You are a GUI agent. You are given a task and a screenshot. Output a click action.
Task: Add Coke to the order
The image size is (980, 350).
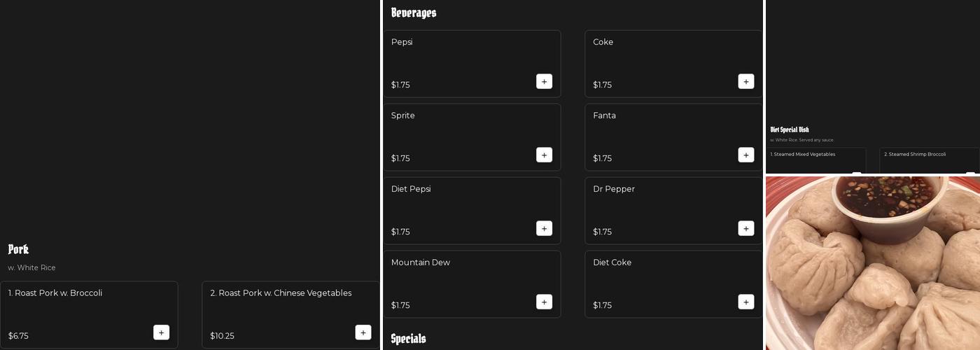tap(745, 82)
